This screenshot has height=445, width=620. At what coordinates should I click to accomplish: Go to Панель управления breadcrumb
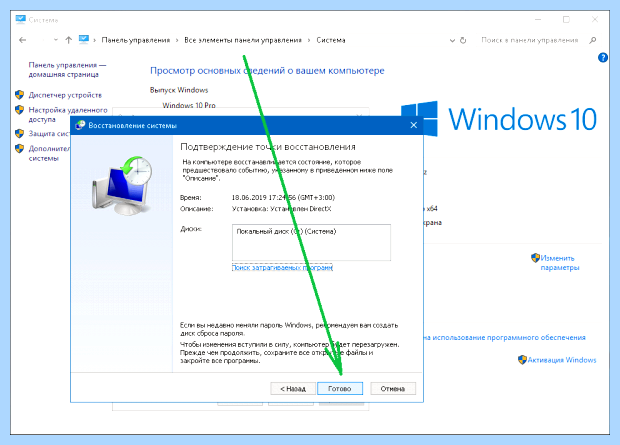click(136, 40)
